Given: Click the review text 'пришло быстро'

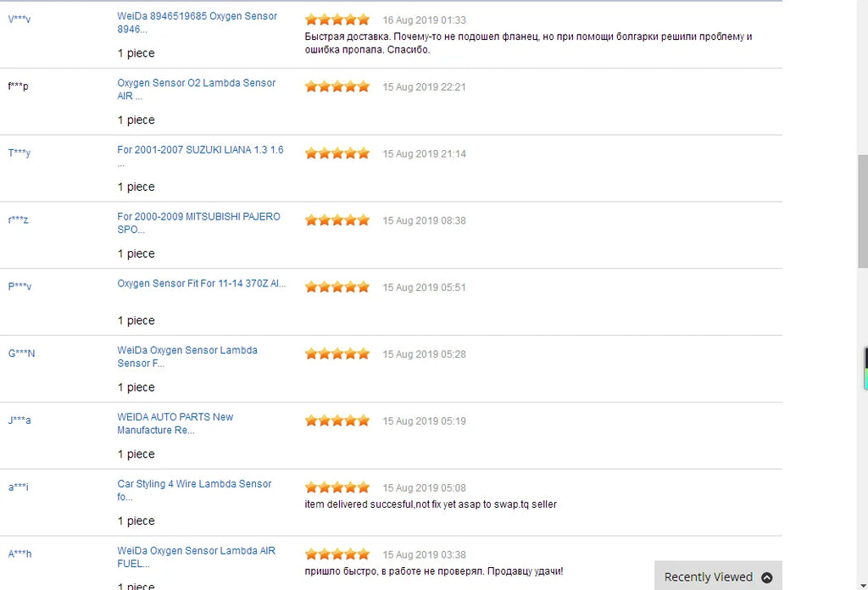Looking at the screenshot, I should [x=434, y=571].
